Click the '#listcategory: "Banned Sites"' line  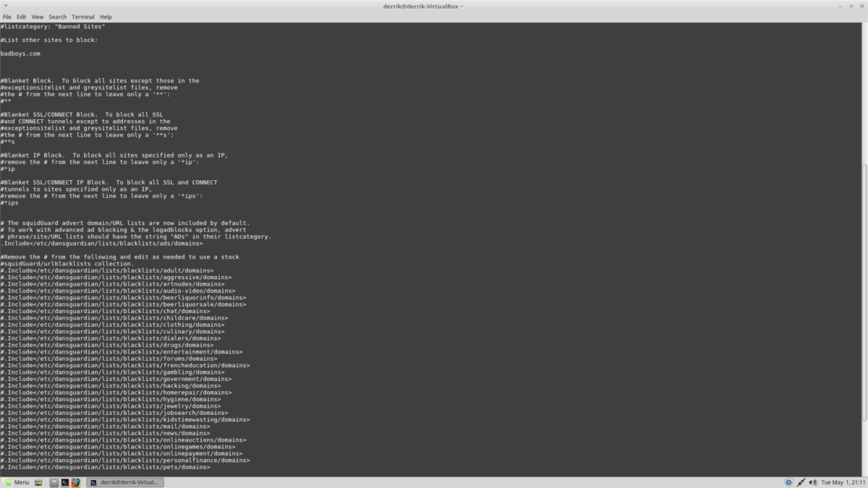click(x=54, y=27)
